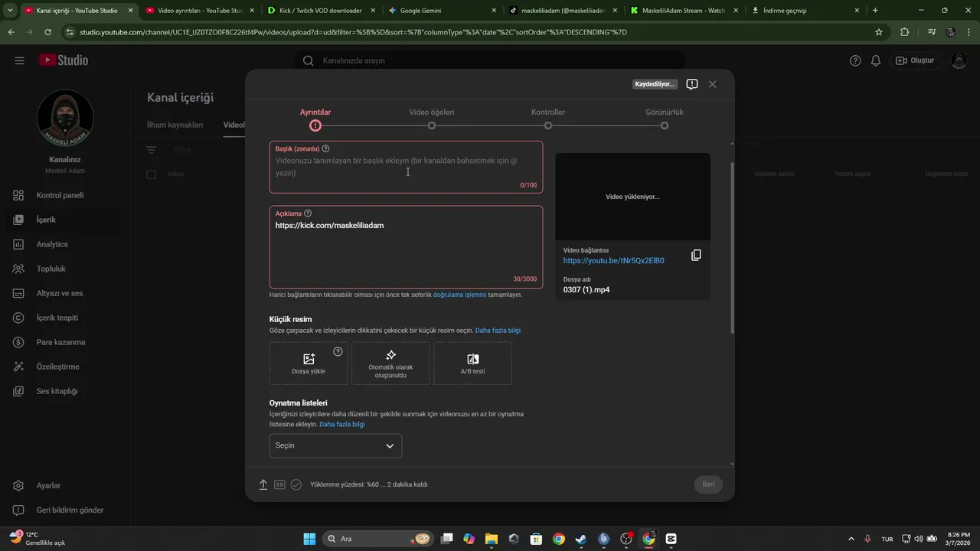Click the video preview thumbnail area

[x=632, y=197]
